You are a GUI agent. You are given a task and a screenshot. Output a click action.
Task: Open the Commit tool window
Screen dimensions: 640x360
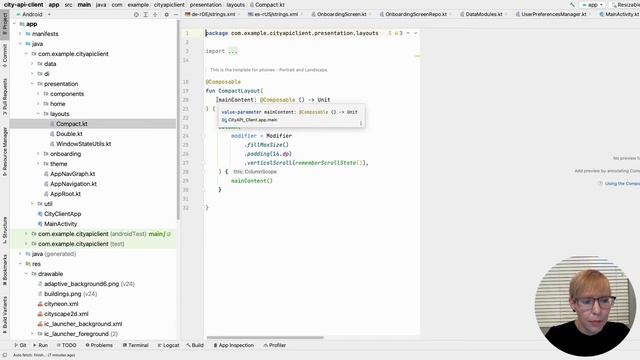coord(5,56)
